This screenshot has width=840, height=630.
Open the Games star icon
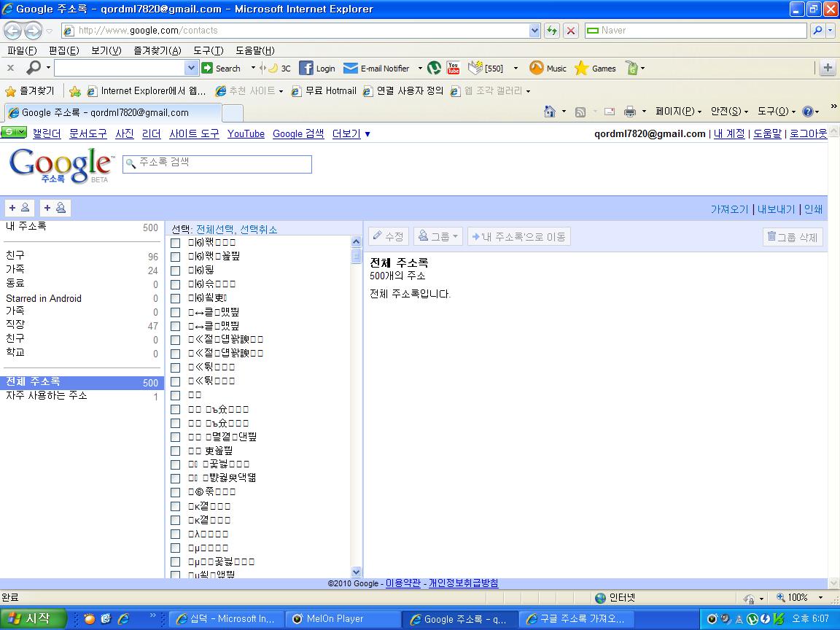pos(581,68)
